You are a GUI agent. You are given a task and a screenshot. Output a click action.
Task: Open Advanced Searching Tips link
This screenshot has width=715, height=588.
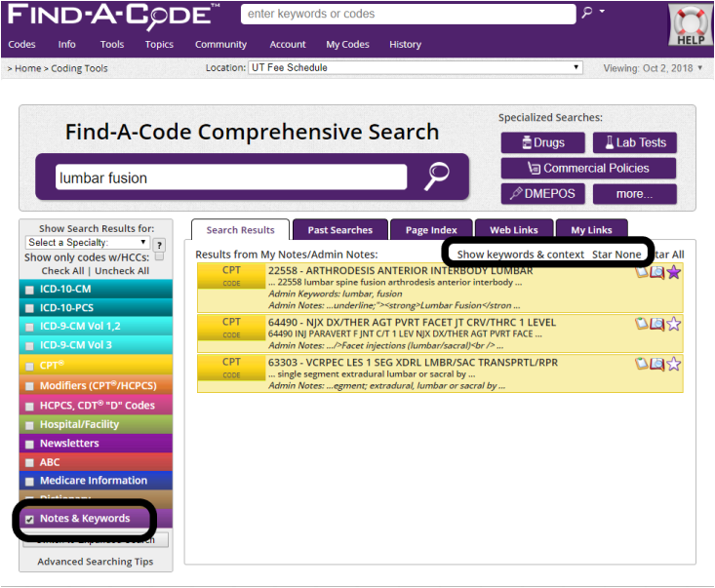coord(96,562)
